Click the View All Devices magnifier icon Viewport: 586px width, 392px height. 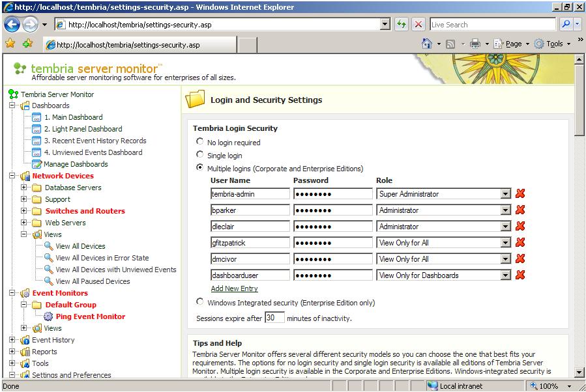point(49,246)
